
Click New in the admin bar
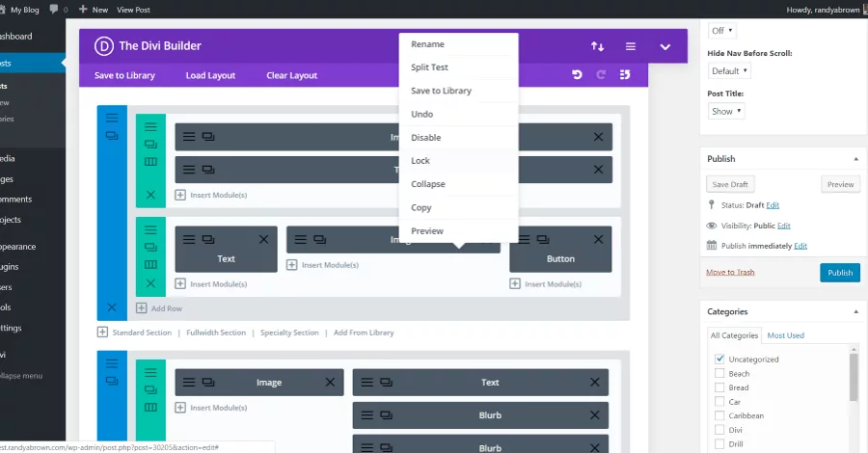[94, 10]
